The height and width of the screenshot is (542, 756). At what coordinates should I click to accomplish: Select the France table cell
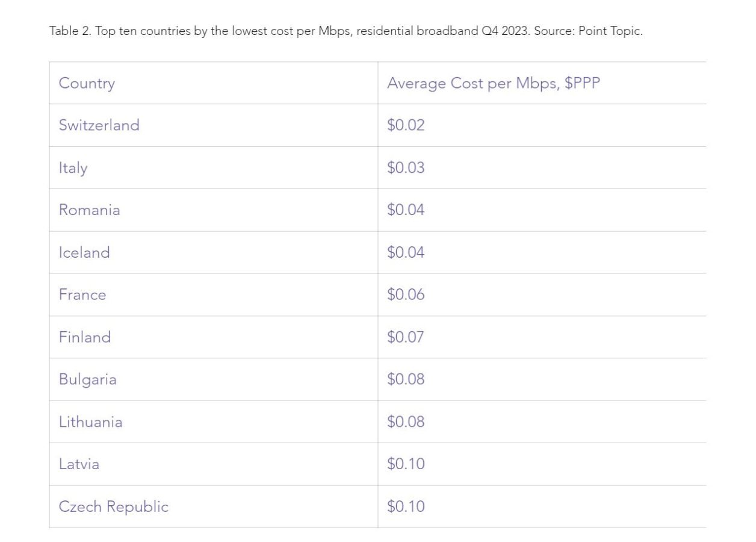point(82,294)
